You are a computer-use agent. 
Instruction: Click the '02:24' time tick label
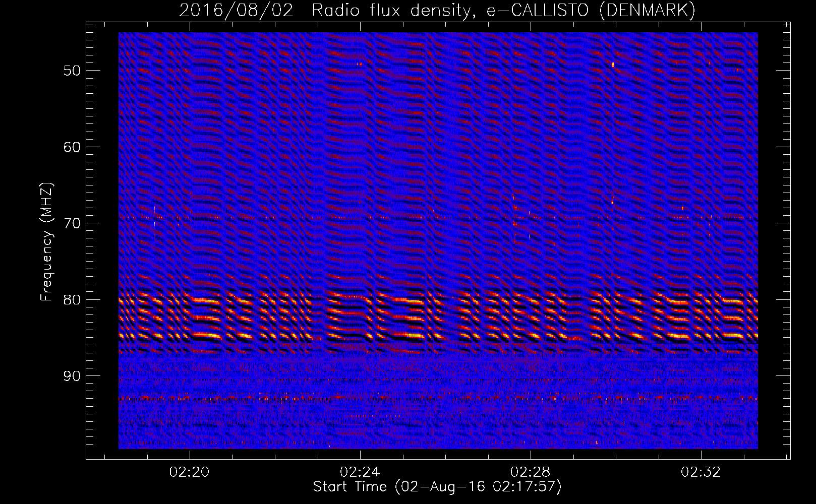(x=360, y=472)
